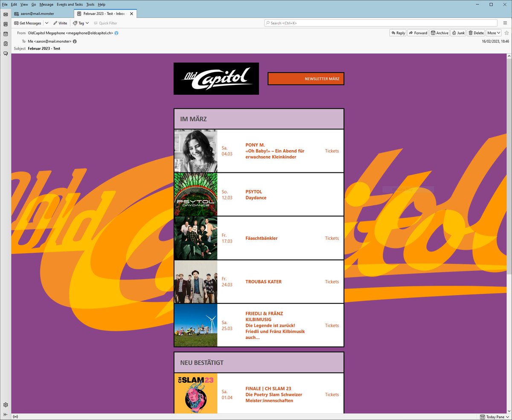Open the Tag dropdown
This screenshot has height=420, width=512.
[81, 23]
